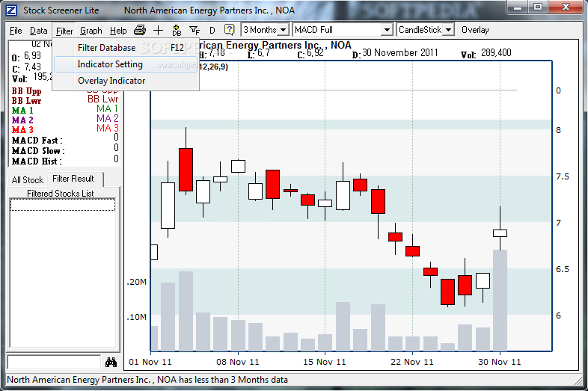Click the add to DB icon
The image size is (588, 391).
tap(177, 31)
